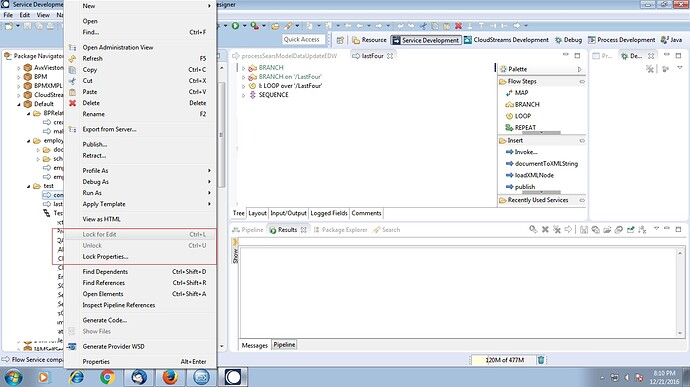Expand the SEQUENCE flow step
690x387 pixels.
coord(244,95)
